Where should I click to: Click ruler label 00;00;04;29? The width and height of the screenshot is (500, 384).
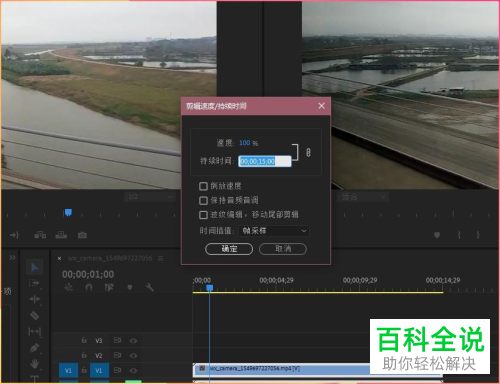tap(277, 280)
